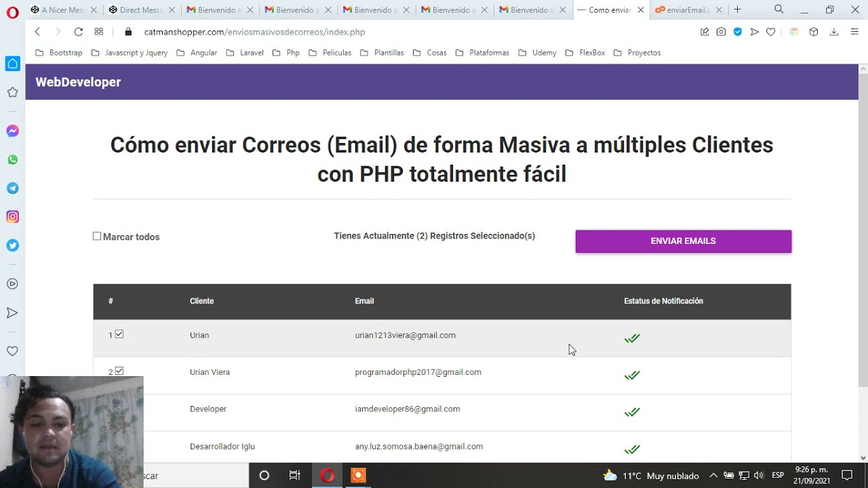The image size is (868, 488).
Task: Open the Javascript y Jquery bookmarks folder
Action: point(130,53)
